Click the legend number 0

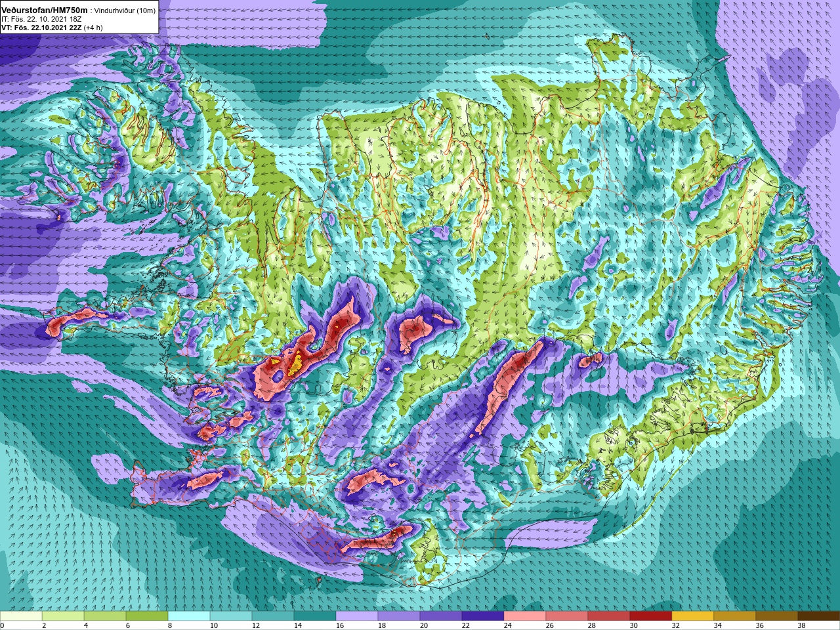click(x=3, y=625)
